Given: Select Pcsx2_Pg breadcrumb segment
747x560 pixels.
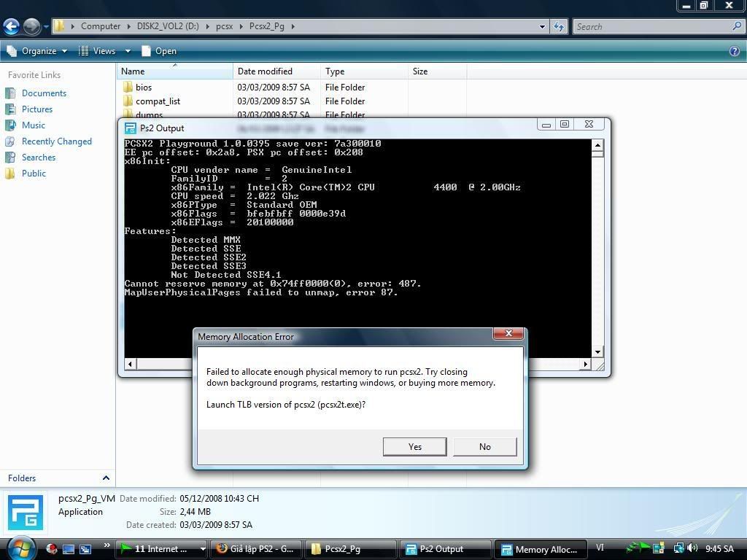Looking at the screenshot, I should (x=267, y=26).
